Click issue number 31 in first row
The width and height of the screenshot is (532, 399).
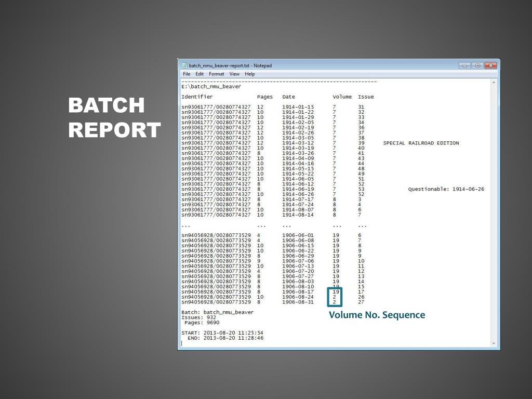tap(361, 107)
